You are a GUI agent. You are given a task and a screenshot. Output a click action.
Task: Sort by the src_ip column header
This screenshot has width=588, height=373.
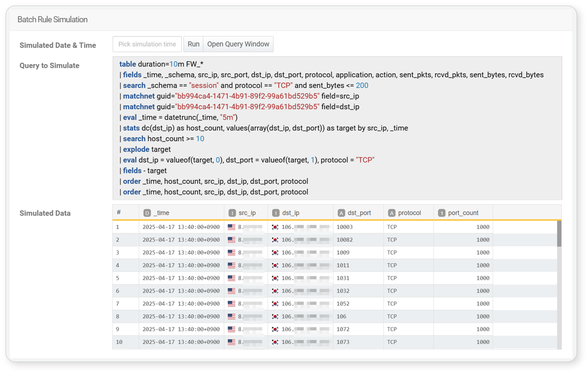tap(246, 213)
